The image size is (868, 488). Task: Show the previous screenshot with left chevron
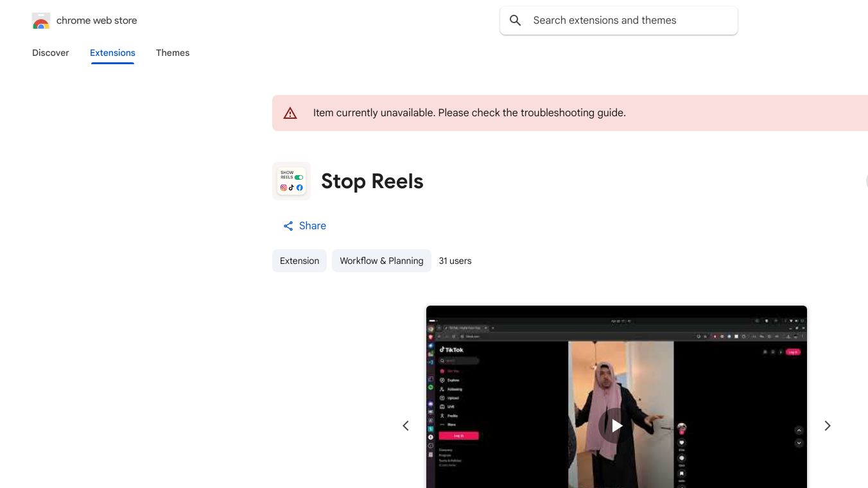point(406,426)
